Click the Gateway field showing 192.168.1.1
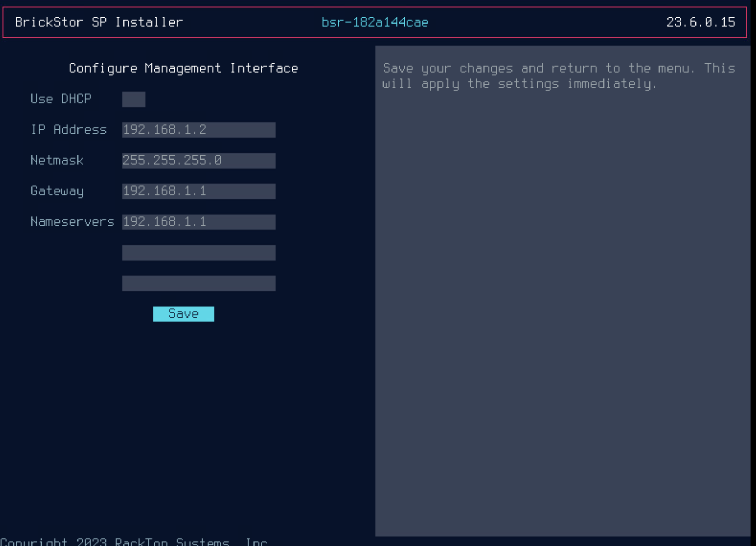Image resolution: width=756 pixels, height=546 pixels. pos(198,191)
